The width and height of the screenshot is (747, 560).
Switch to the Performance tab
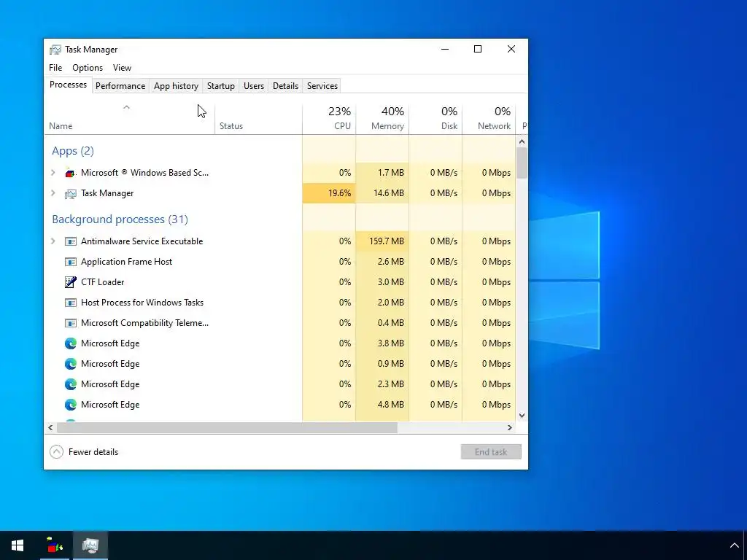click(x=120, y=86)
